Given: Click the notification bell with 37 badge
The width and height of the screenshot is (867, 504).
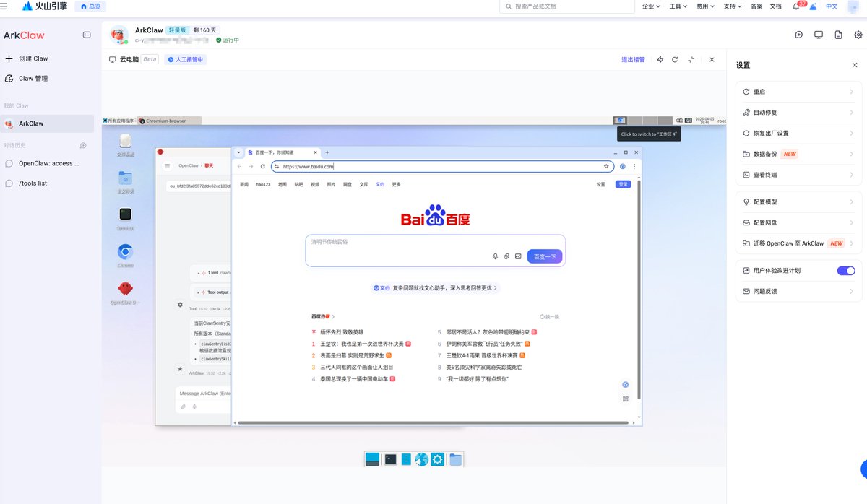Looking at the screenshot, I should [796, 6].
